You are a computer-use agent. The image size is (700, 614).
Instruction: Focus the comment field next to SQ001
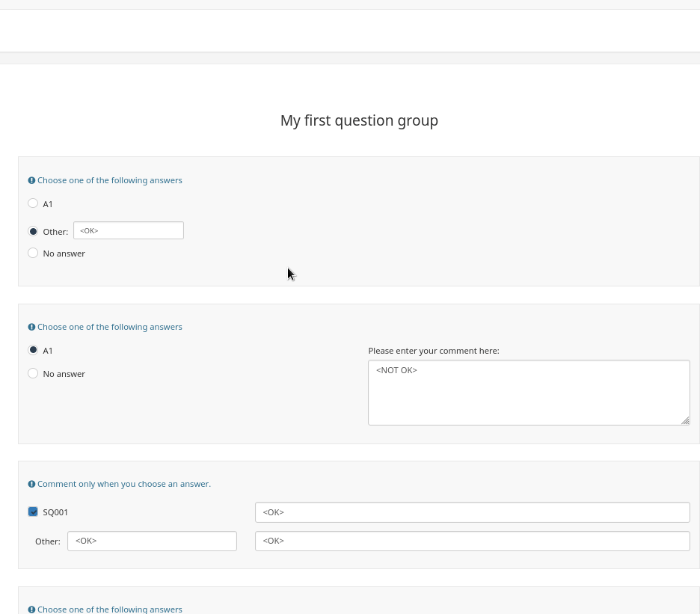[472, 512]
